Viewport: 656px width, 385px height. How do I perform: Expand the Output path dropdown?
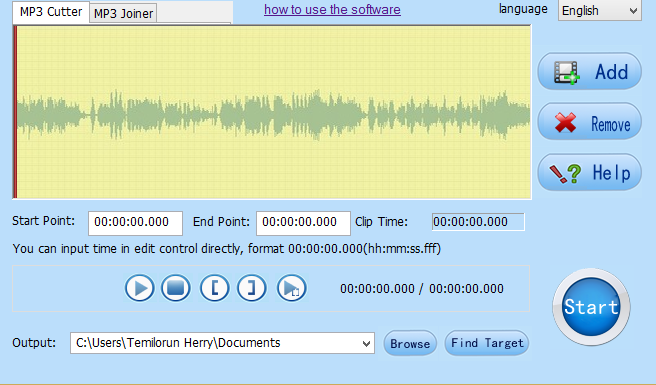[x=366, y=344]
